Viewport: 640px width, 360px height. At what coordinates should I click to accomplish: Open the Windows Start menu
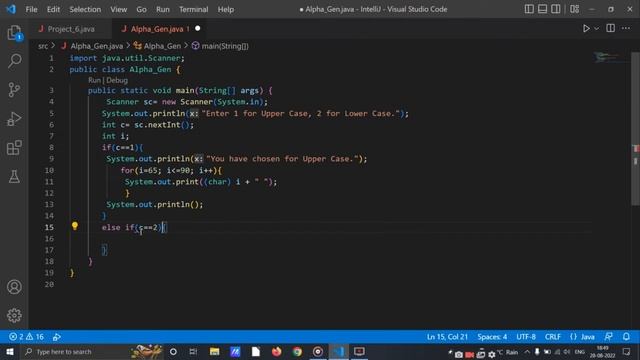point(10,352)
